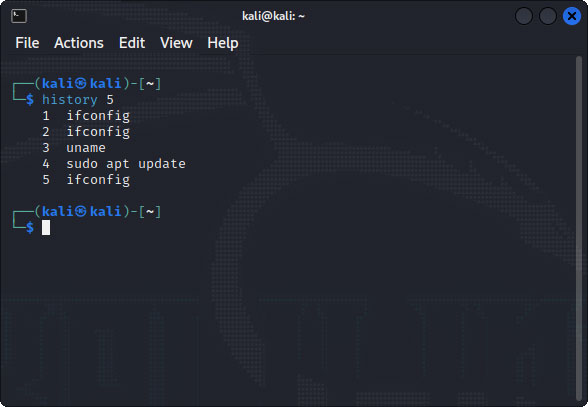Click the vertical scrollbar of the terminal
Viewport: 588px width, 407px height.
pyautogui.click(x=579, y=229)
